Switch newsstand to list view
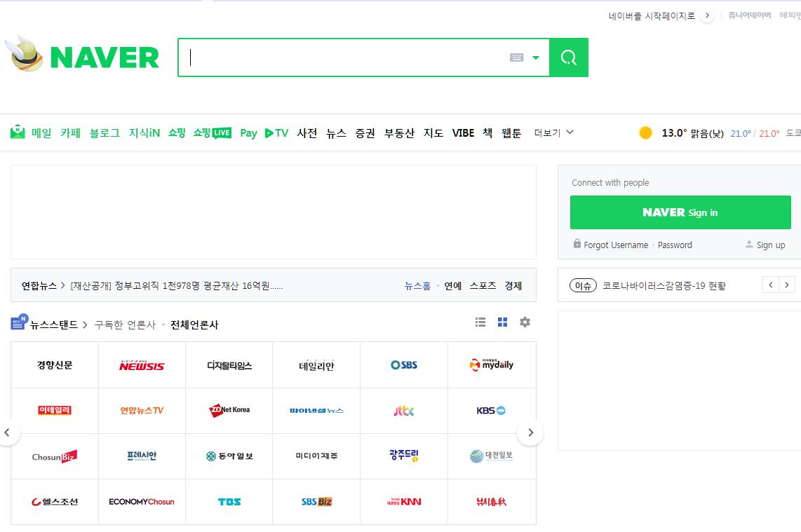The image size is (801, 532). (x=480, y=322)
